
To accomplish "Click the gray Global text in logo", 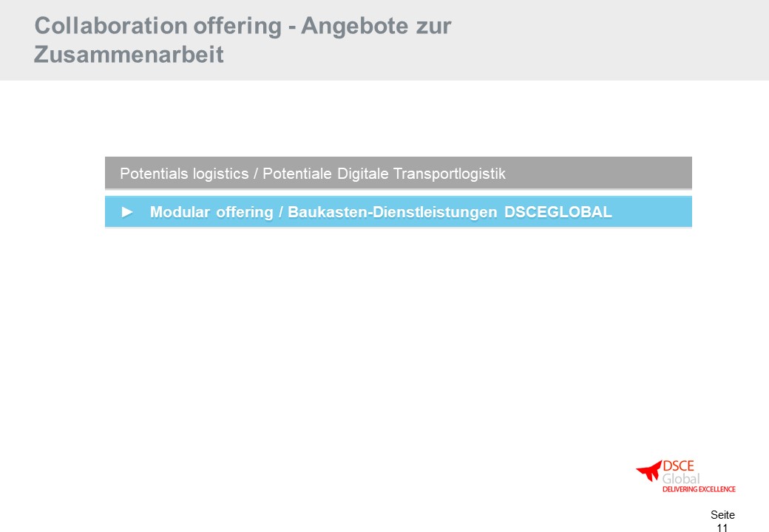I will pyautogui.click(x=681, y=479).
